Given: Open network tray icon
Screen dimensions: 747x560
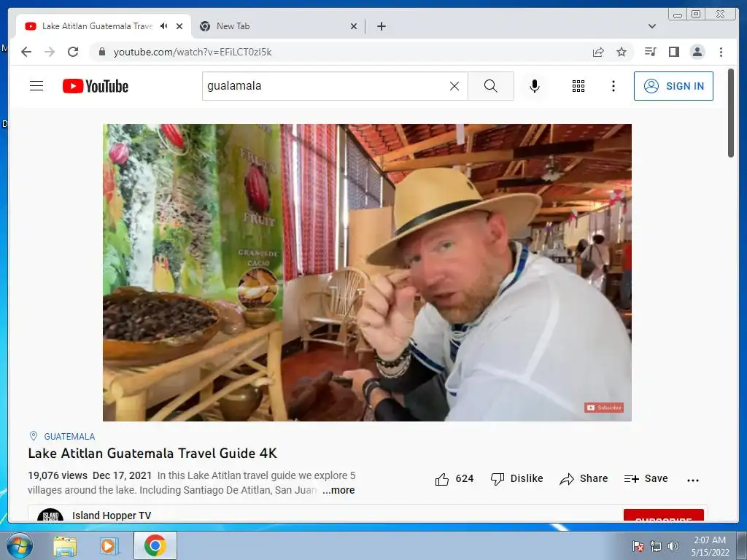Looking at the screenshot, I should [656, 546].
